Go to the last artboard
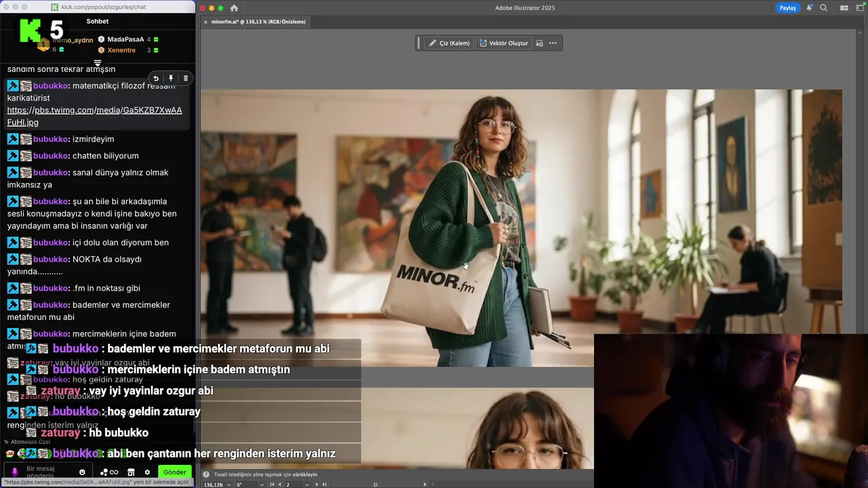 pos(325,485)
